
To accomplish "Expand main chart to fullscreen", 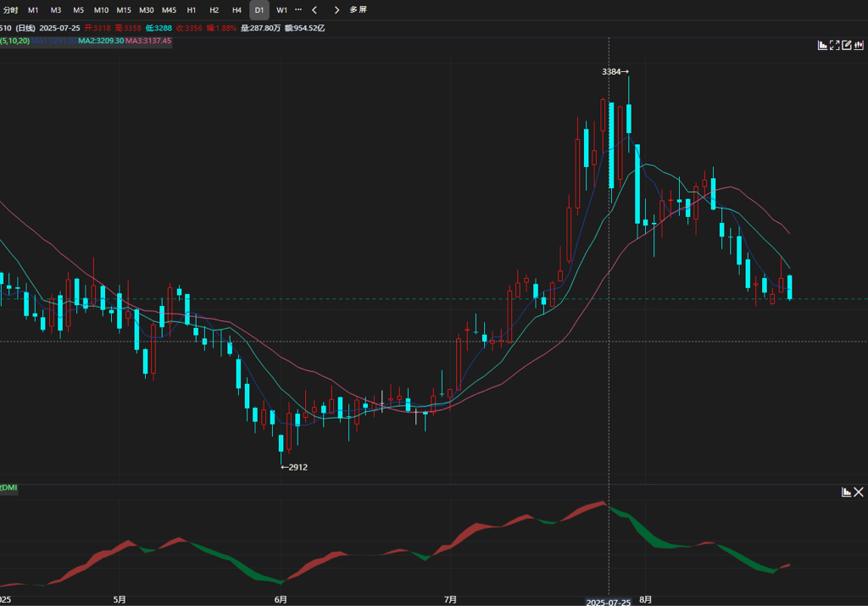I will 834,45.
